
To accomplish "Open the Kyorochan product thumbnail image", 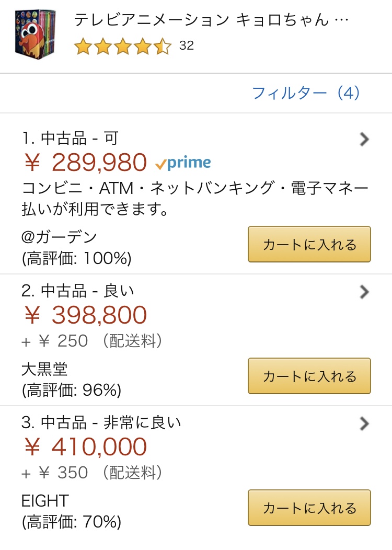I will (36, 34).
